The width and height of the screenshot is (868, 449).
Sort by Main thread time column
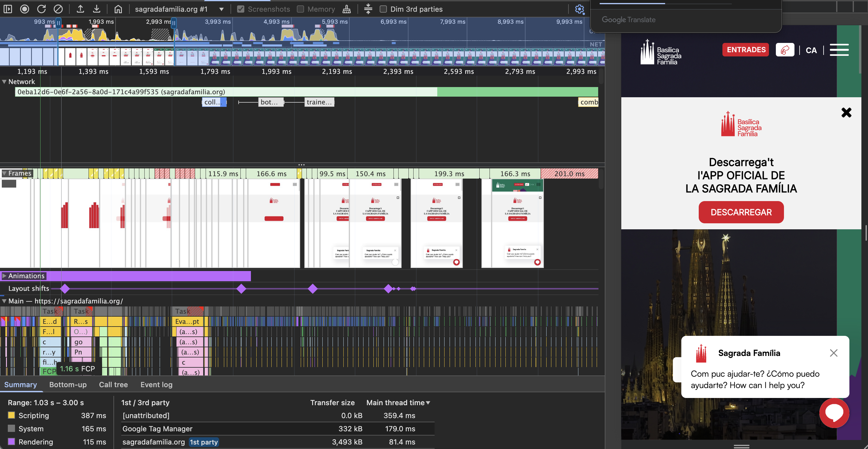(x=398, y=402)
